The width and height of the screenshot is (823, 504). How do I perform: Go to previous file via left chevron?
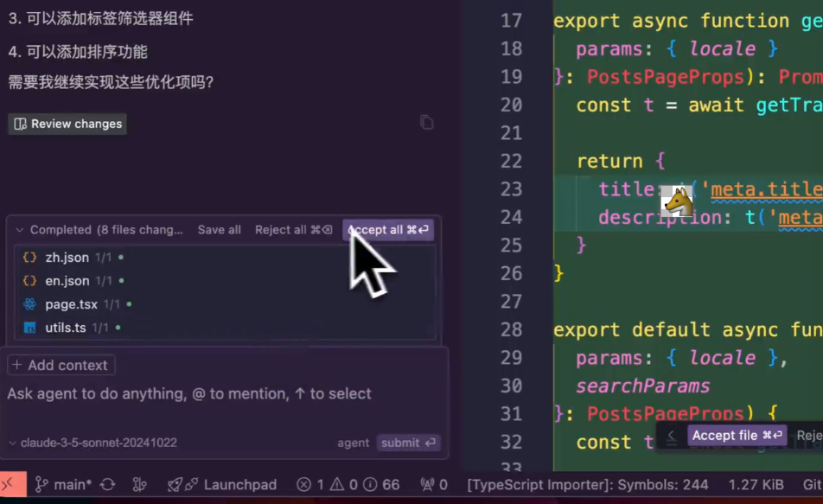[x=671, y=436]
